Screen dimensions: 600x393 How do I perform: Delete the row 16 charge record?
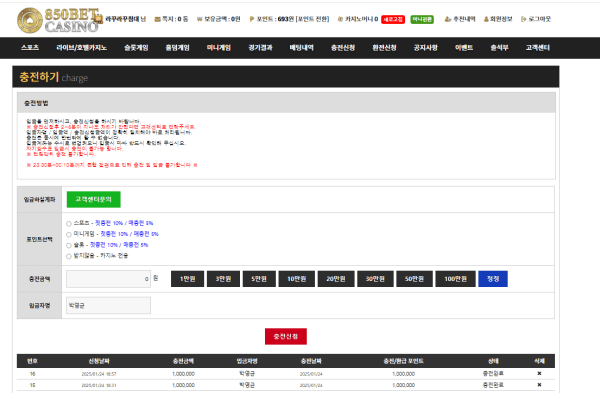tap(539, 373)
